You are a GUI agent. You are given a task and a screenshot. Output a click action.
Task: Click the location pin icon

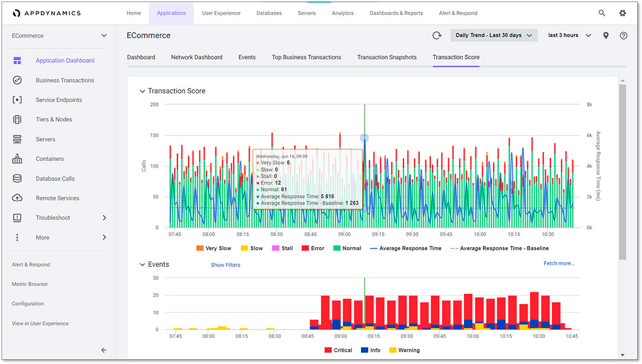point(606,36)
